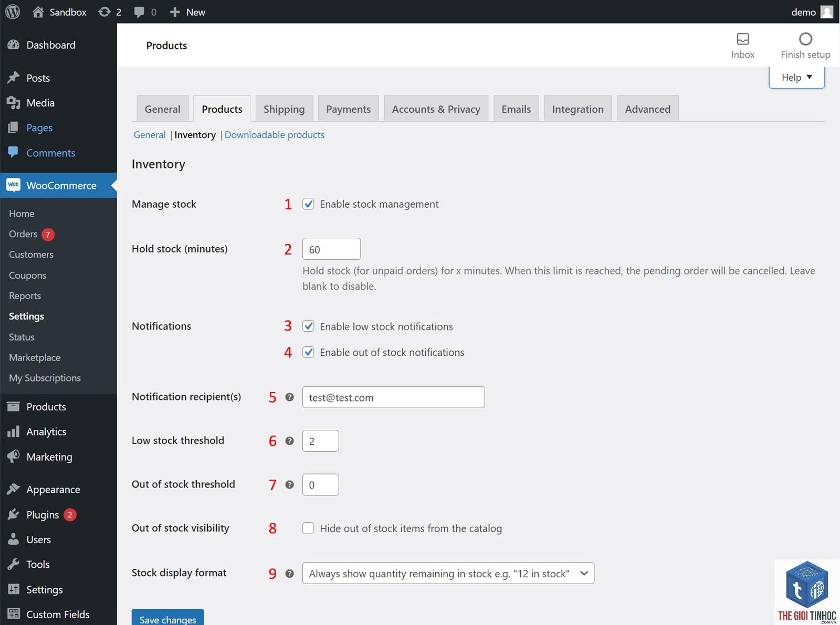The height and width of the screenshot is (625, 840).
Task: Click the demo user avatar
Action: click(x=827, y=12)
